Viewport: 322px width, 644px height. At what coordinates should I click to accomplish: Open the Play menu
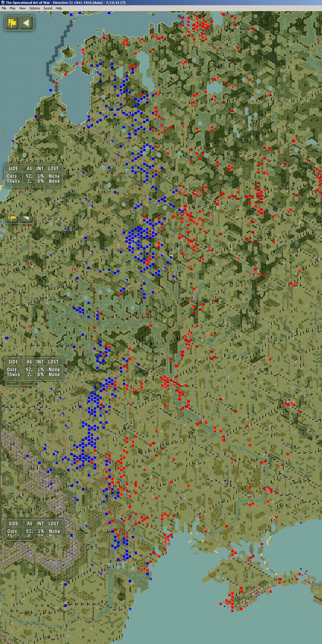click(x=13, y=8)
